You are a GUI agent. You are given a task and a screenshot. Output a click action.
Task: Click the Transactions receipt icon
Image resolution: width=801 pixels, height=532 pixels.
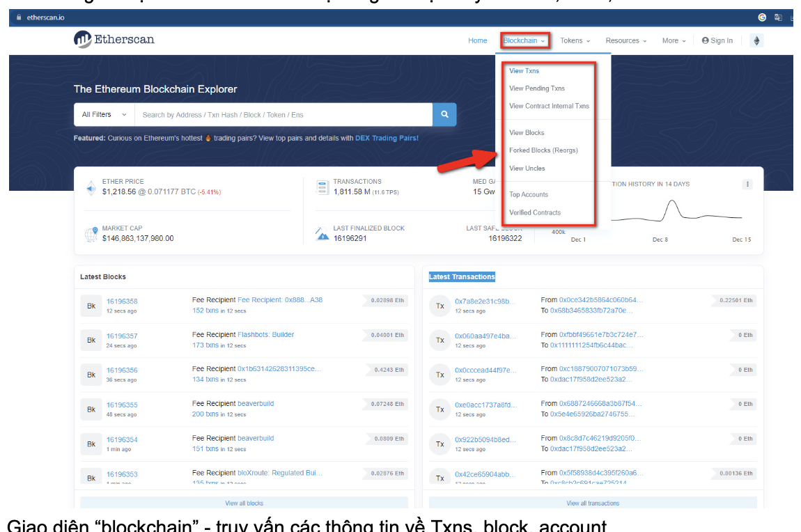click(322, 187)
